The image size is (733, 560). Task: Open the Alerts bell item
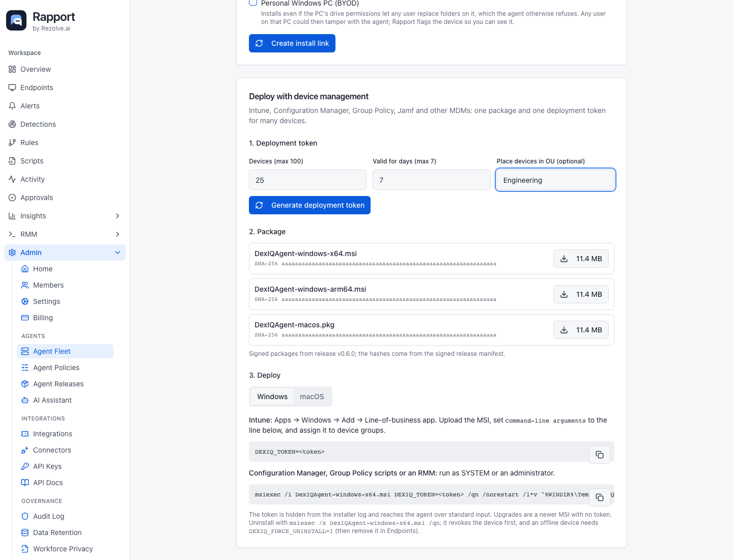tap(65, 106)
